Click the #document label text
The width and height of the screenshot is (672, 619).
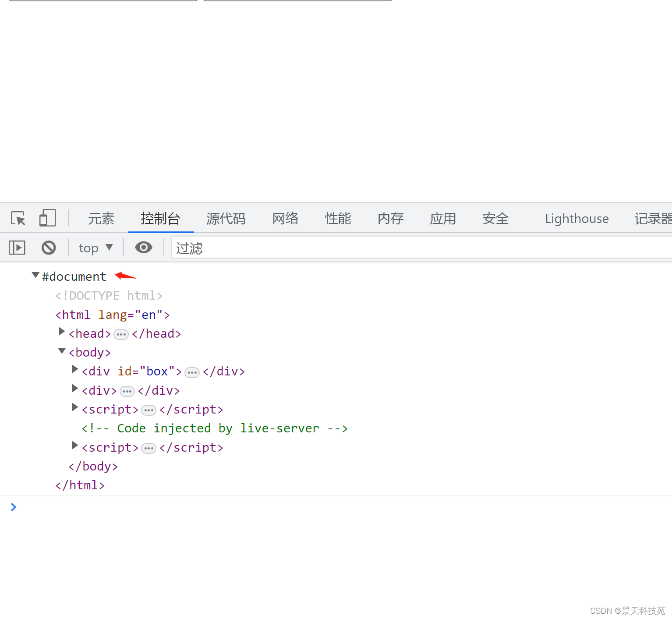click(74, 277)
